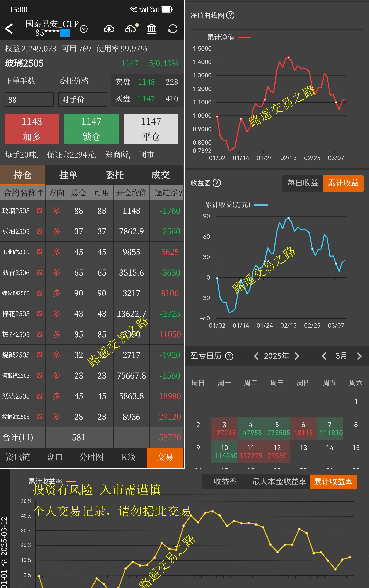The height and width of the screenshot is (588, 369).
Task: Tap the sort arrow on 合约名称
Action: 41,193
